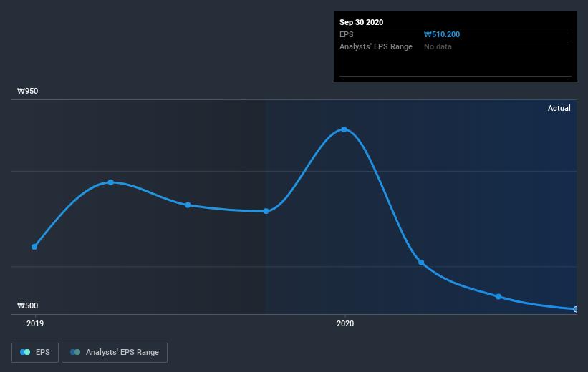Viewport: 588px width, 372px height.
Task: Click the ₩950 y-axis label
Action: pyautogui.click(x=27, y=91)
